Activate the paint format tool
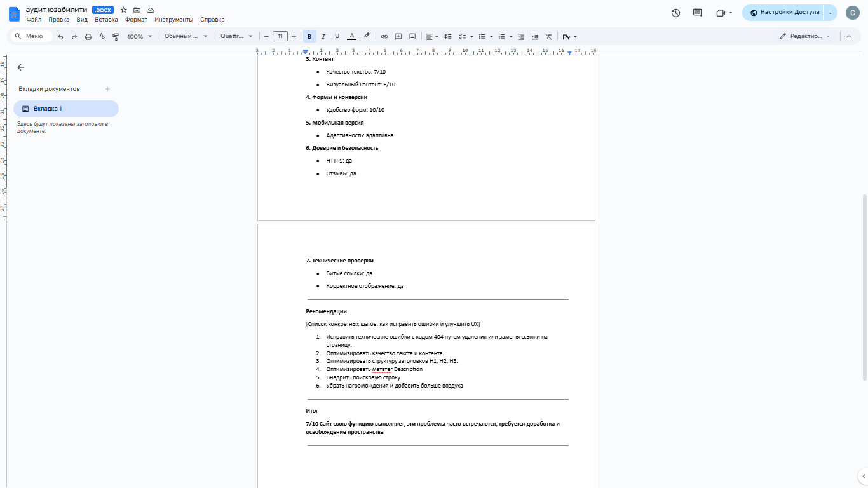868x488 pixels. click(x=116, y=37)
